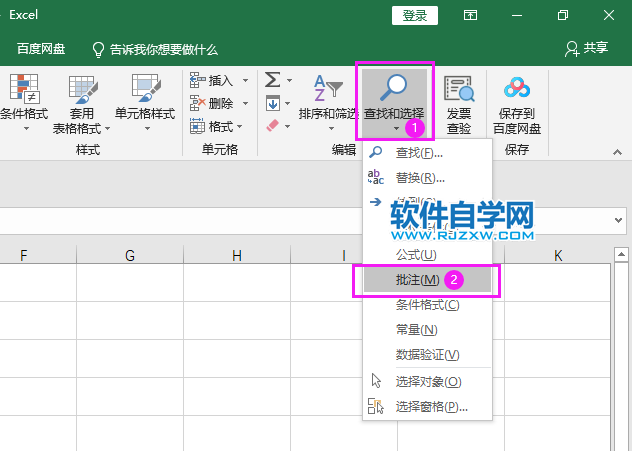Click the Fill down icon
This screenshot has height=451, width=632.
click(272, 103)
